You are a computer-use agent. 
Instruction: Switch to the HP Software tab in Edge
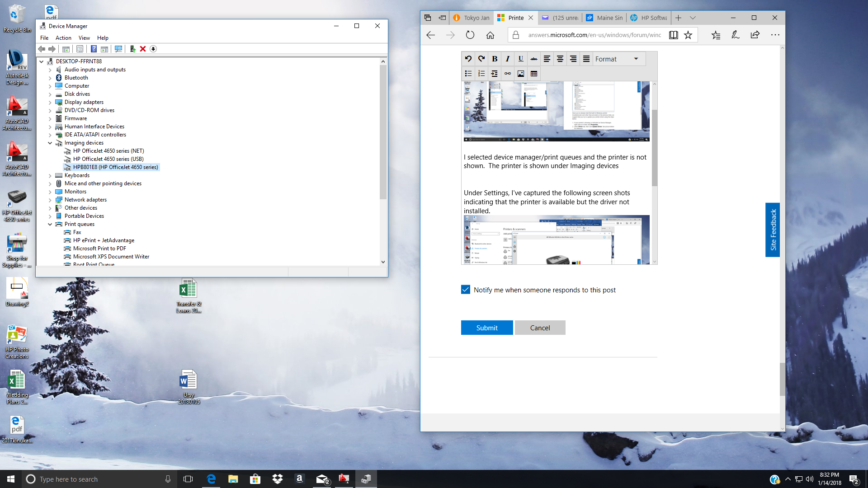pyautogui.click(x=649, y=18)
